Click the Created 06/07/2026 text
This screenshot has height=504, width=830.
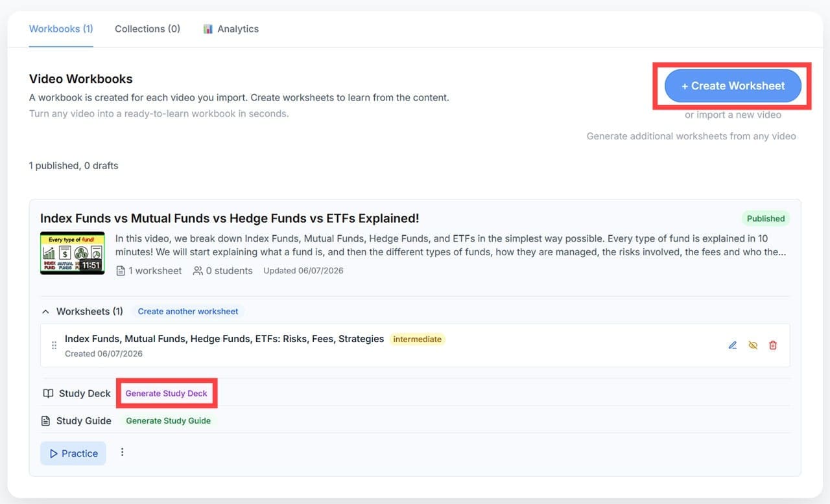pos(104,354)
